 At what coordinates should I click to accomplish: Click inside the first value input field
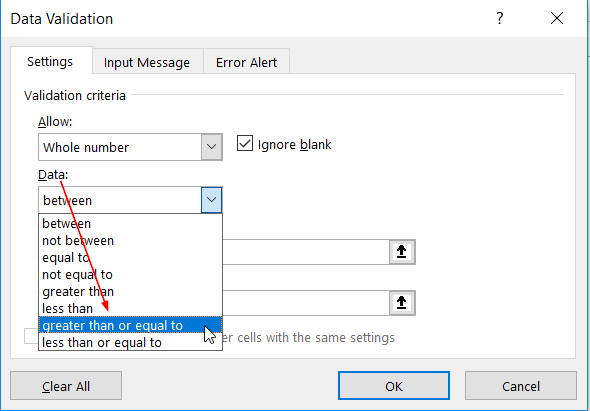pyautogui.click(x=306, y=252)
